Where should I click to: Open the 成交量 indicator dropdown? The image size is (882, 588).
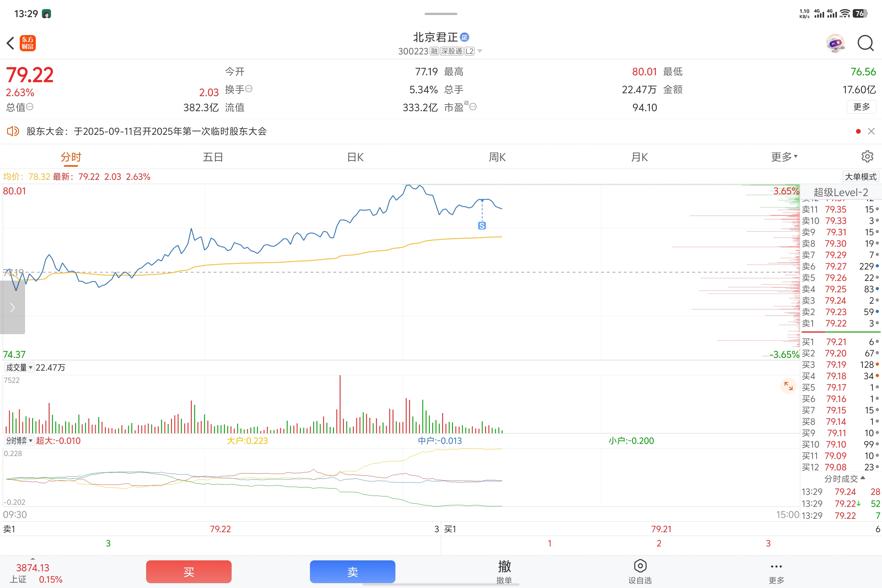tap(19, 367)
